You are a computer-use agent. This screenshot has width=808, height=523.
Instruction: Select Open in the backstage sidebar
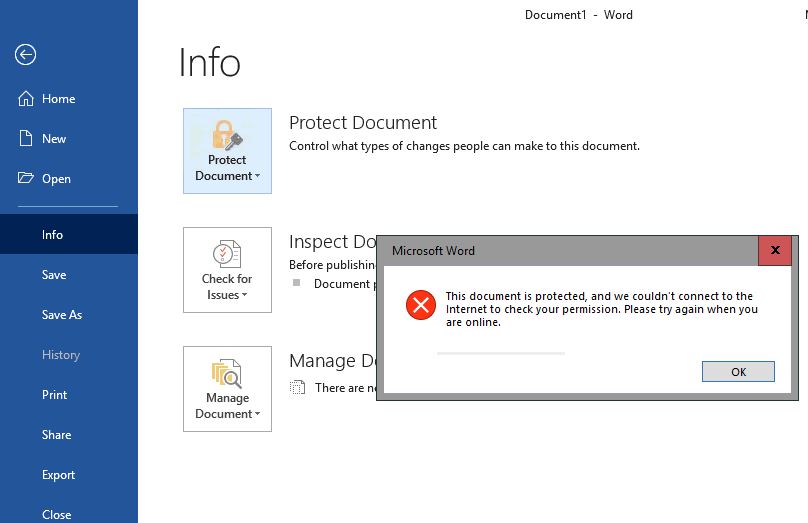(x=69, y=179)
